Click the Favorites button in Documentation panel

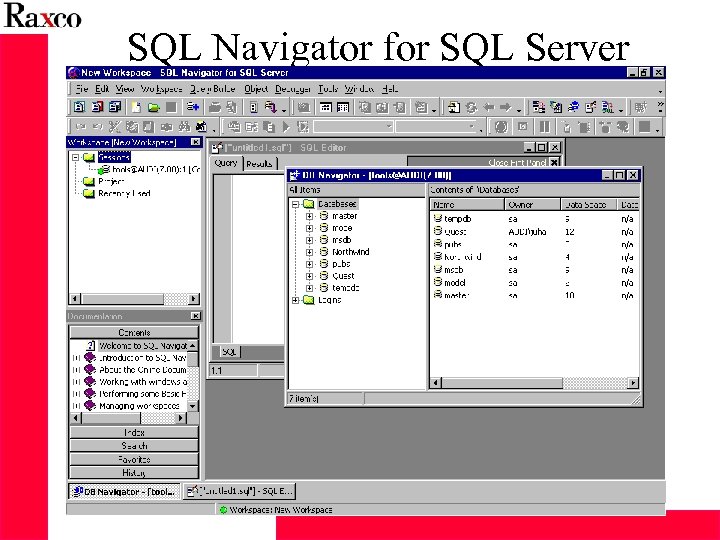click(134, 460)
